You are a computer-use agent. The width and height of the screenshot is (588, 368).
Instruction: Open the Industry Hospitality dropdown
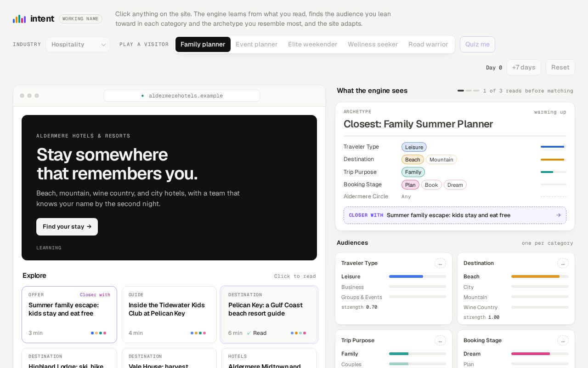tap(78, 45)
